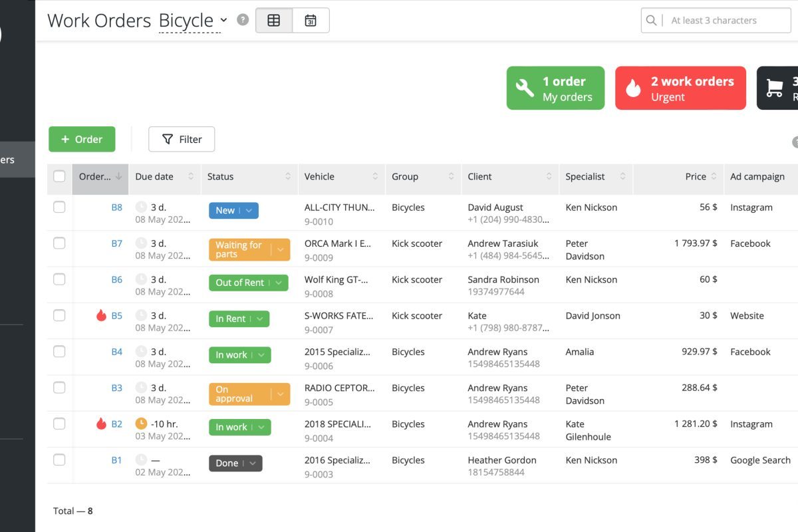This screenshot has height=532, width=798.
Task: Click the 1 793.97 $ price
Action: pos(696,243)
